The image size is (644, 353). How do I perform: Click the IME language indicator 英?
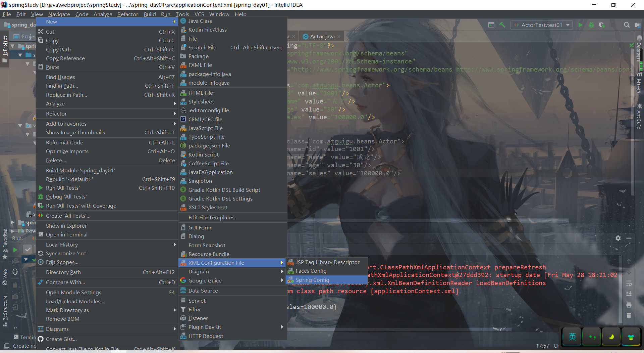coord(572,337)
